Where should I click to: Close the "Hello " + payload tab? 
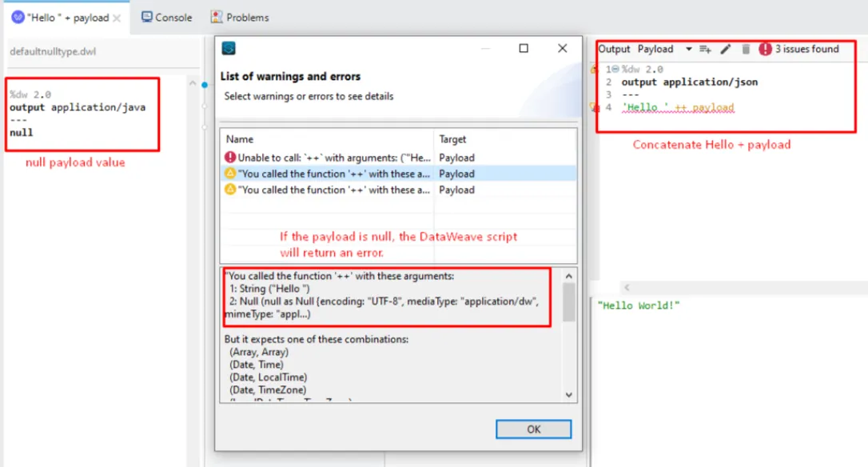pyautogui.click(x=117, y=18)
